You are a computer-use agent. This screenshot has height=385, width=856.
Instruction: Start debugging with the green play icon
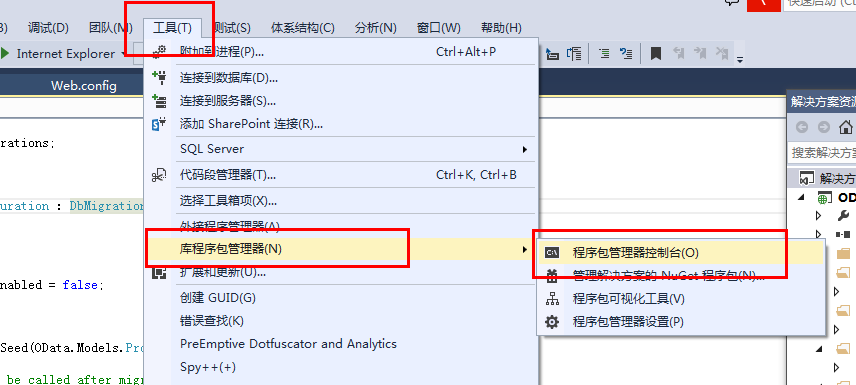[x=5, y=54]
